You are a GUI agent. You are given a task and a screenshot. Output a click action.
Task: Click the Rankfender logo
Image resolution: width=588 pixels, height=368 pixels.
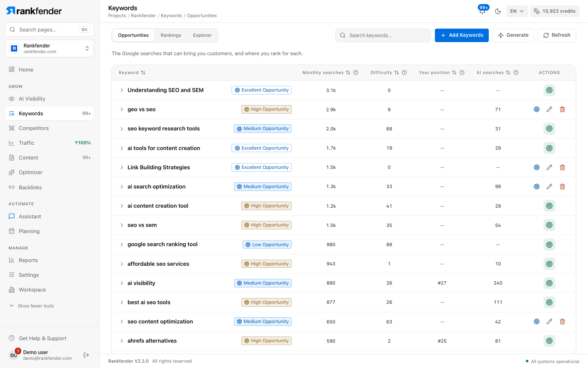(34, 11)
